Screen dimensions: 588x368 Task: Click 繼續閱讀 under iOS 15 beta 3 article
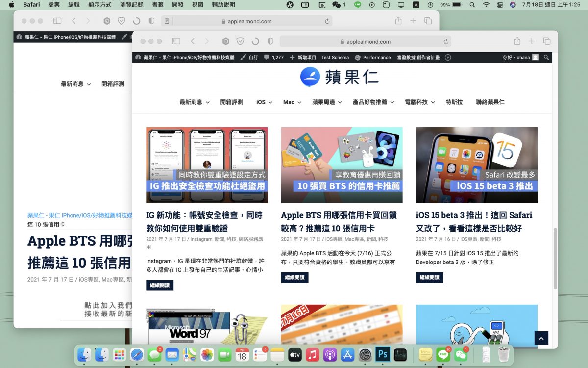[x=430, y=277]
